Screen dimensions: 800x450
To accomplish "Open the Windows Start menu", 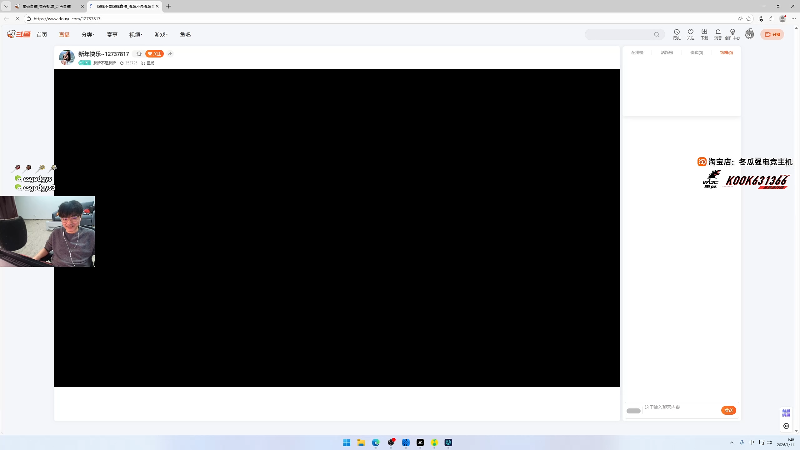I will [x=346, y=442].
